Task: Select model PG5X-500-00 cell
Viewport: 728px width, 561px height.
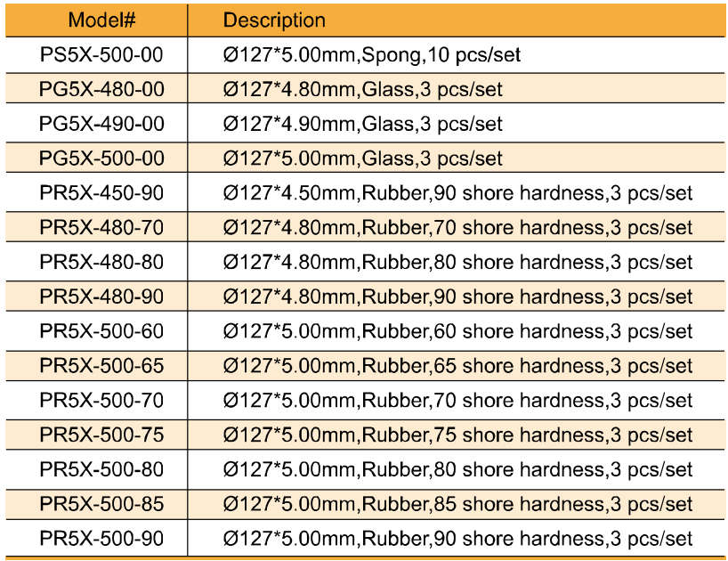Action: (x=101, y=159)
